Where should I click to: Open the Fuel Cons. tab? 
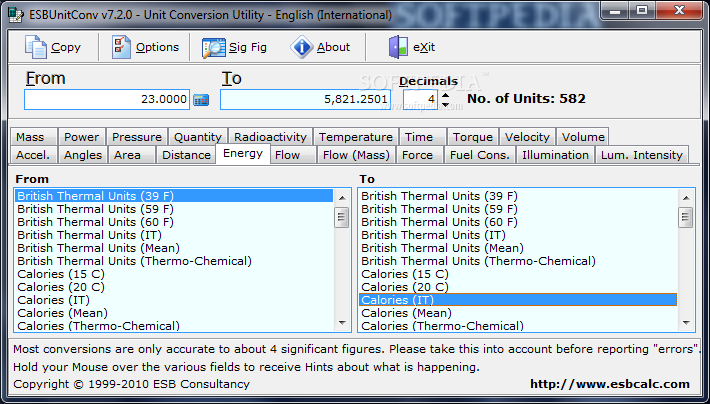[x=480, y=155]
